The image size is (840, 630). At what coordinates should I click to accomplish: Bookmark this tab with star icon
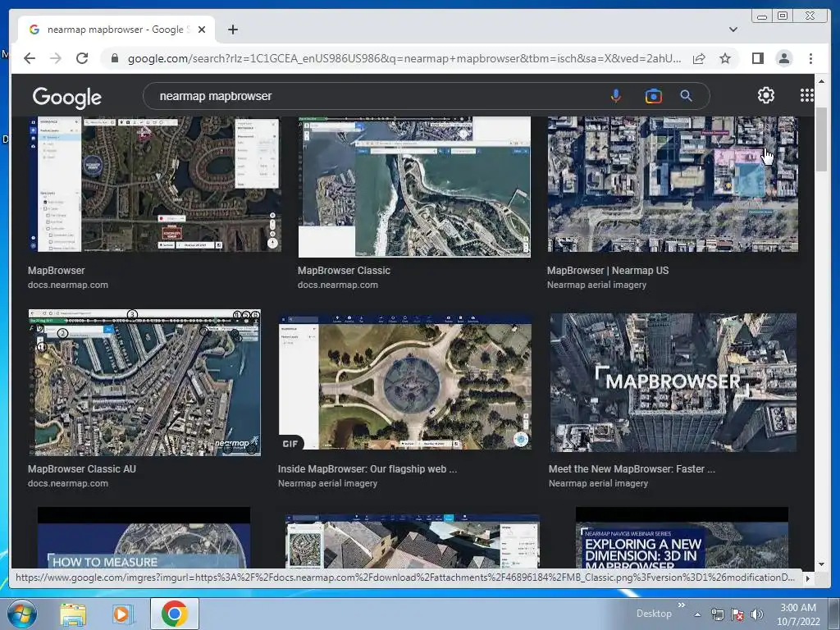pos(725,58)
